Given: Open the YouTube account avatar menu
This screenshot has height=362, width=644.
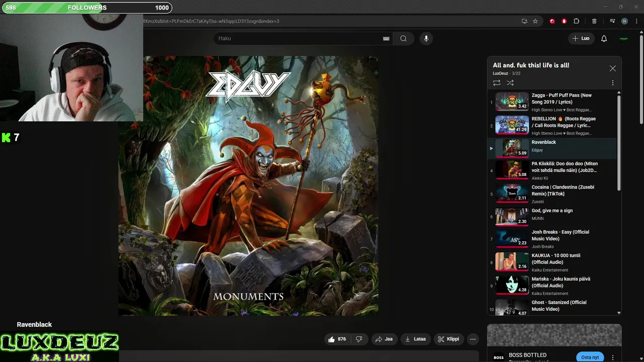Looking at the screenshot, I should (x=624, y=38).
